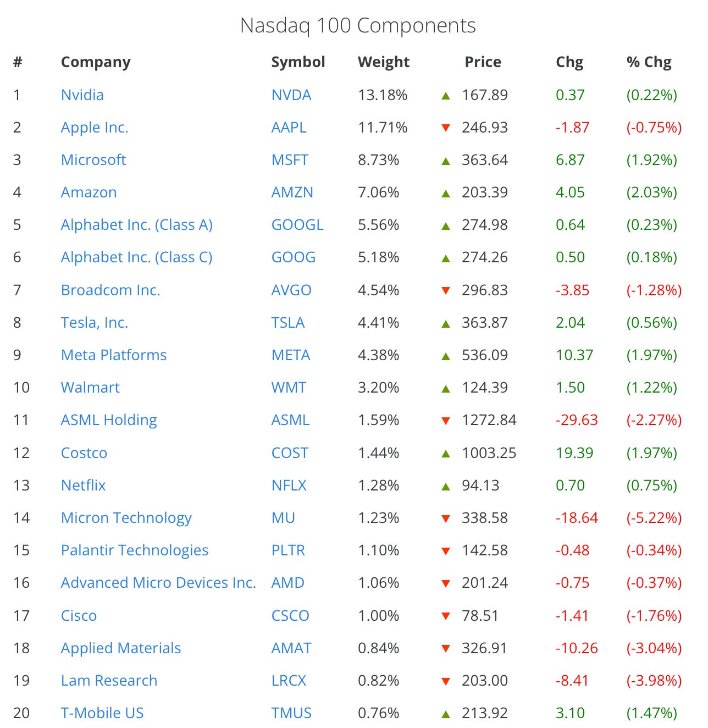
Task: Open the Lam Research company link
Action: 109,681
